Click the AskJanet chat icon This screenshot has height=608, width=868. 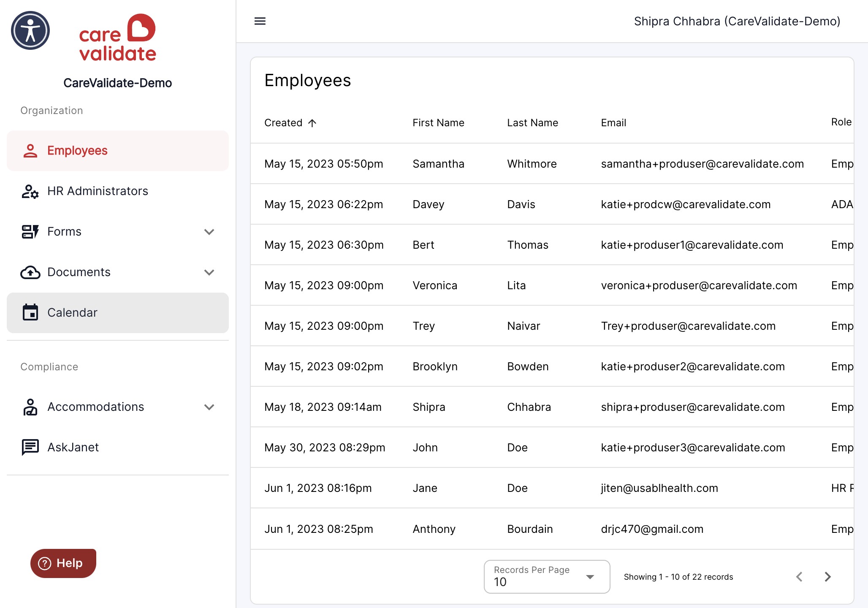pos(30,447)
